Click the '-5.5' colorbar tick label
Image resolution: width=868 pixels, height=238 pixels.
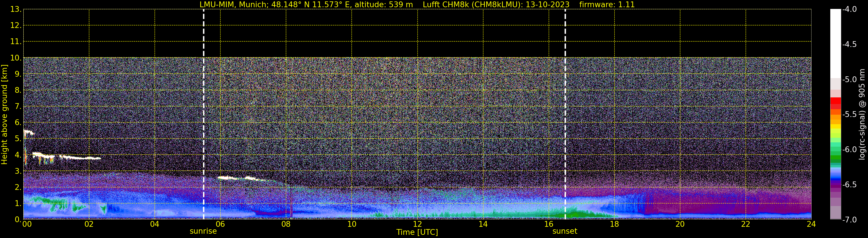tap(849, 114)
